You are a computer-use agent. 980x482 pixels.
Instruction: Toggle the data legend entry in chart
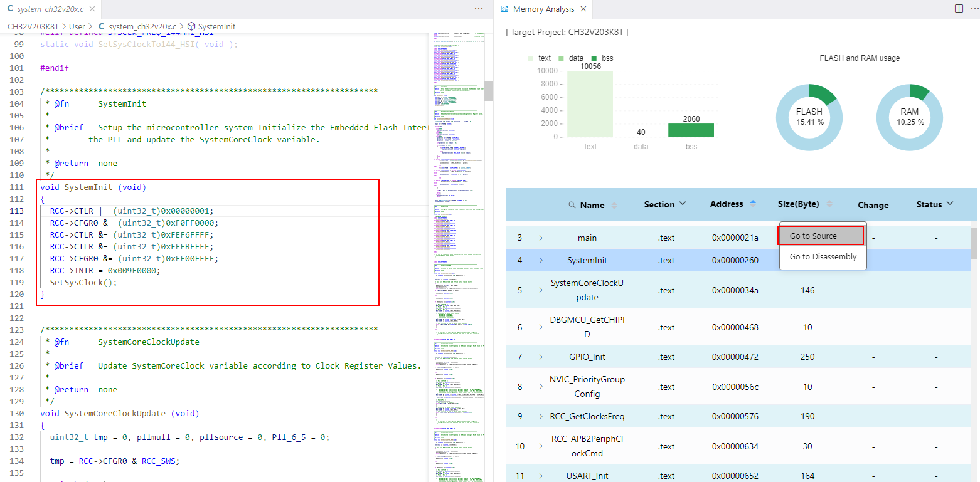tap(570, 58)
